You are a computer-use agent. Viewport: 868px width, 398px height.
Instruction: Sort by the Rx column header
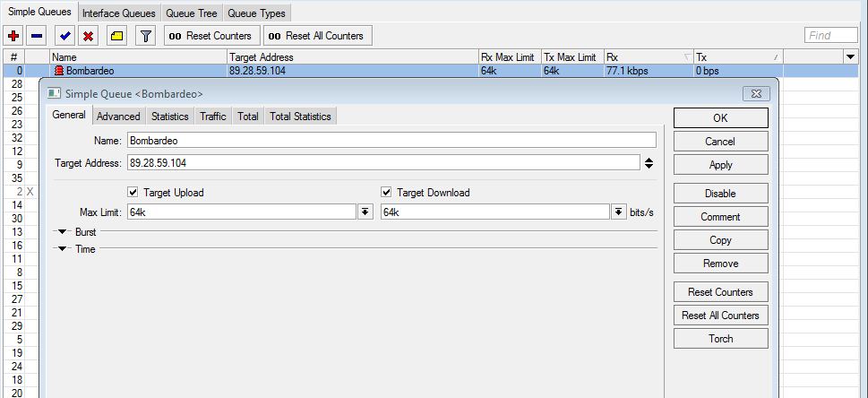(649, 57)
